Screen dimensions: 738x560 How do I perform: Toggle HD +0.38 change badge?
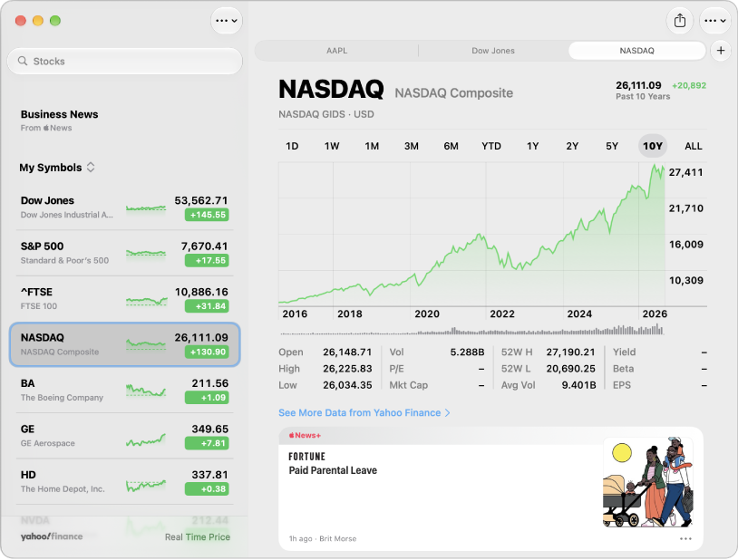point(207,488)
